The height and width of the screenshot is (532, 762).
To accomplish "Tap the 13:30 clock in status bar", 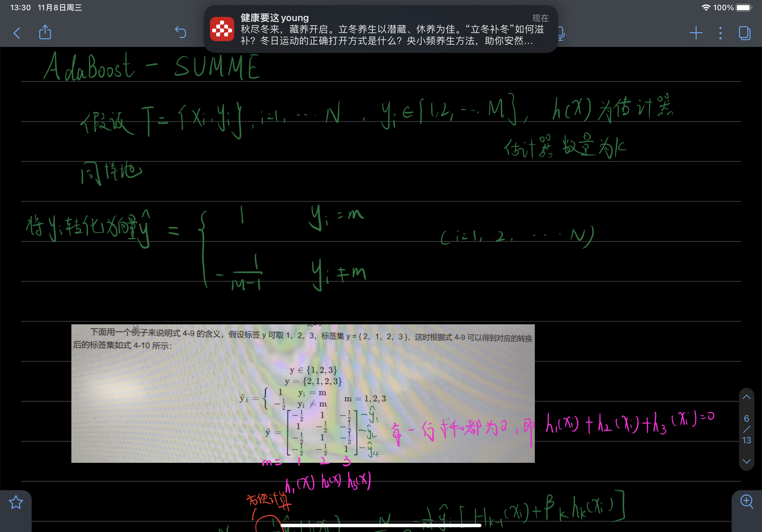I will (20, 7).
